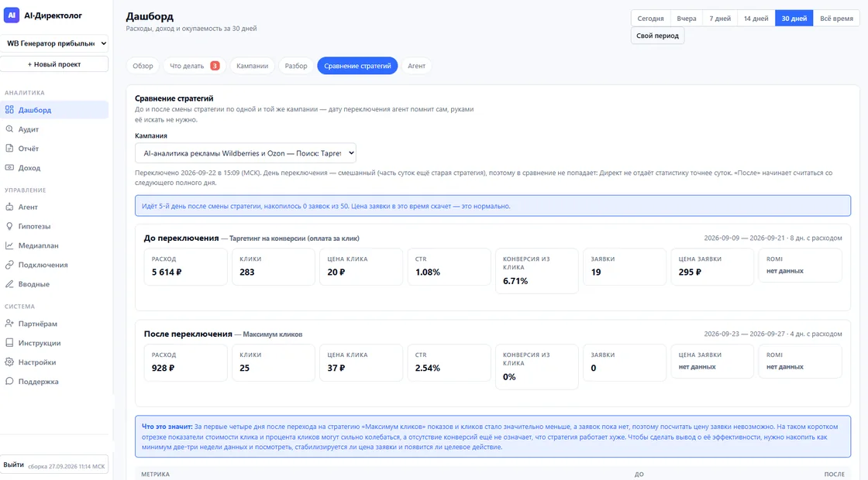Click the Подключения link icon

click(x=9, y=265)
